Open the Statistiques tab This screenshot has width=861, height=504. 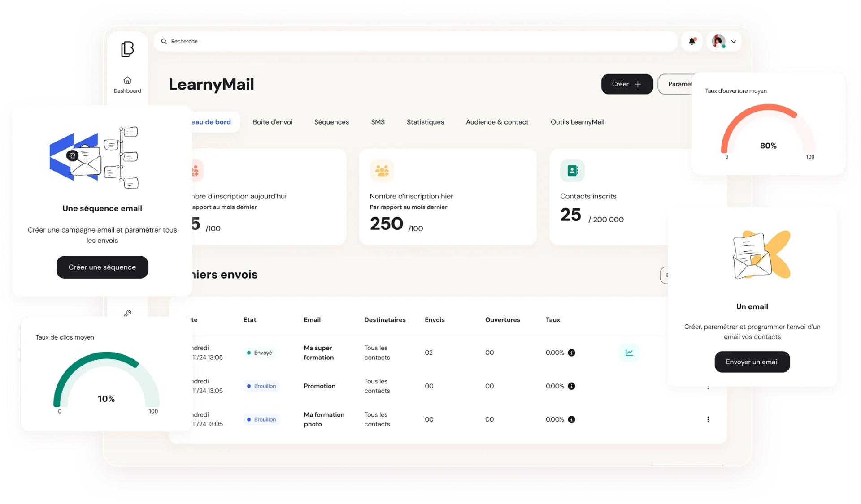pyautogui.click(x=425, y=122)
